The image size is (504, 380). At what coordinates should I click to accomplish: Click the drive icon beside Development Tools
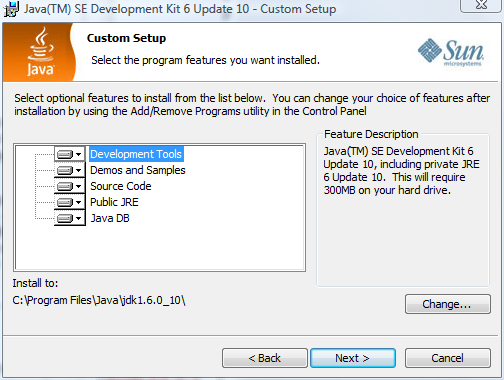[65, 154]
